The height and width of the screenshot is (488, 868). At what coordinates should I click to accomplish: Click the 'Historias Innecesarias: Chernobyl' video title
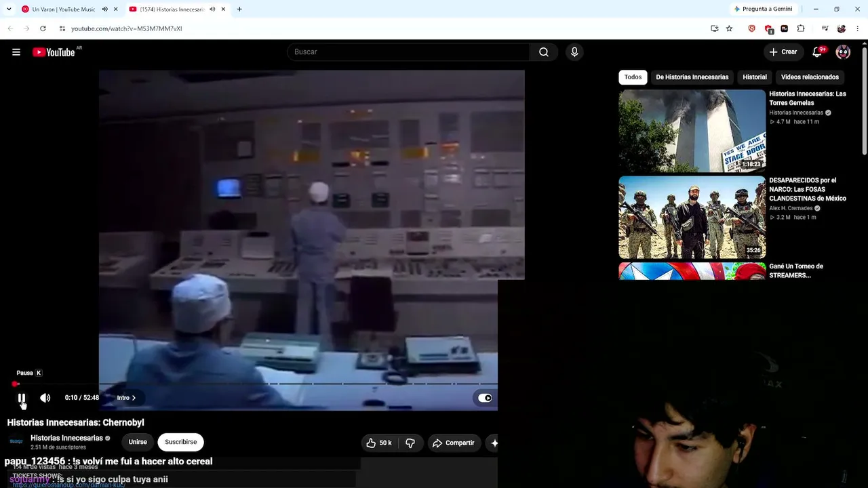tap(75, 422)
